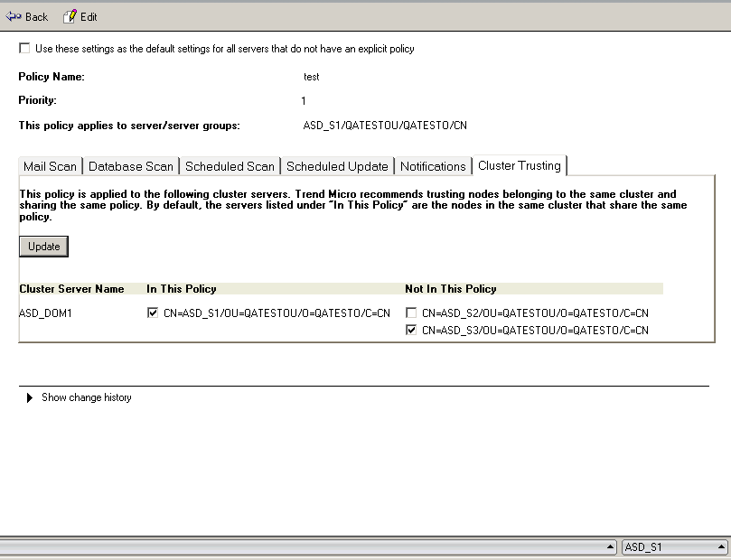This screenshot has width=731, height=560.
Task: Check the CN=ASD_S2 server checkbox
Action: click(411, 313)
